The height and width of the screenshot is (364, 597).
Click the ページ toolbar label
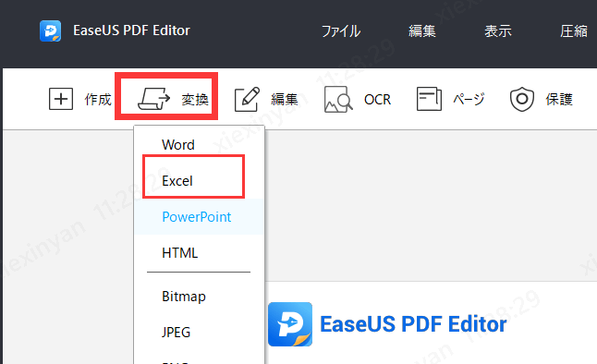469,100
